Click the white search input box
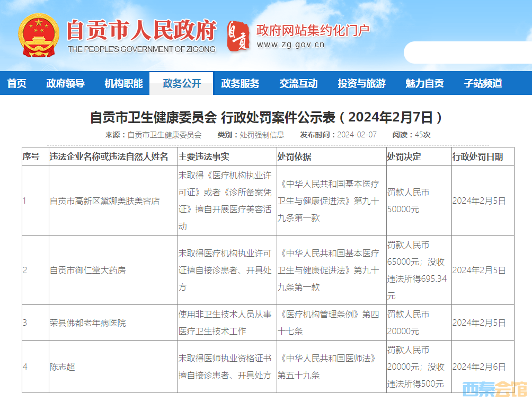The image size is (532, 401). (466, 53)
